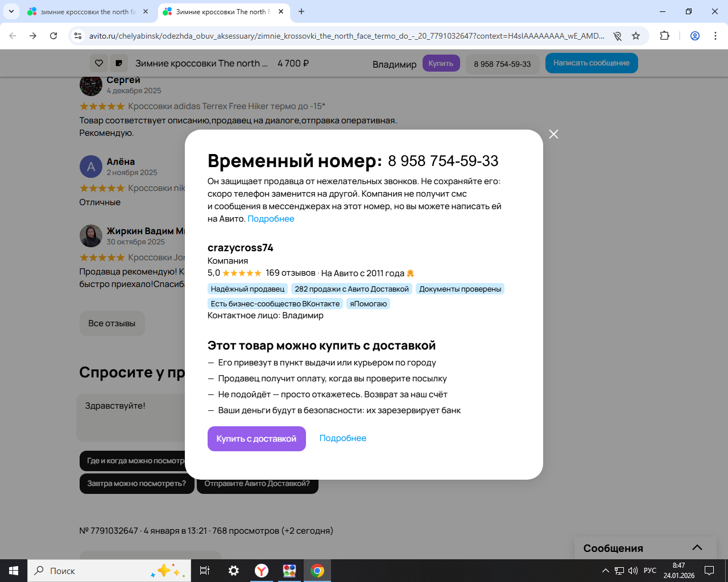728x582 pixels.
Task: Click the phone number button in header
Action: coord(502,64)
